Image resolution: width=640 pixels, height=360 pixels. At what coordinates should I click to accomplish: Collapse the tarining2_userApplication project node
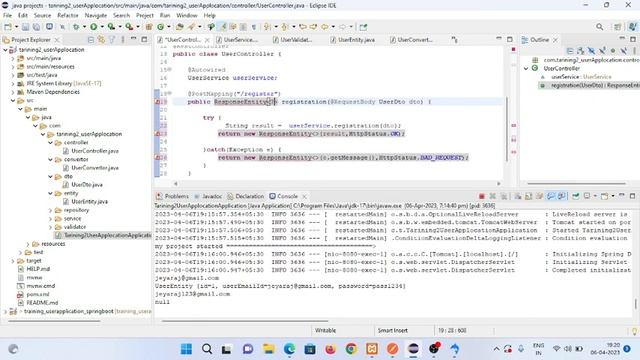click(x=5, y=50)
